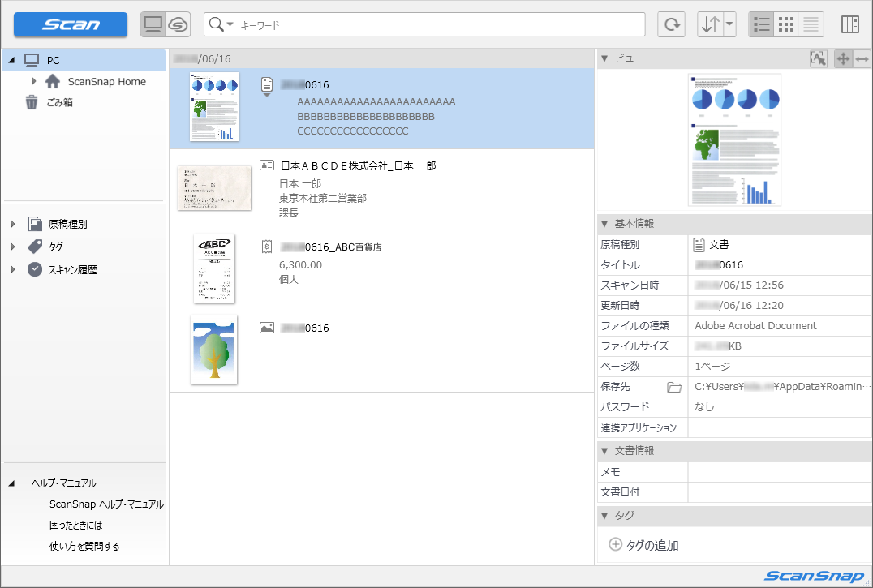The width and height of the screenshot is (873, 588).
Task: Click the tag icon in sidebar
Action: coord(35,247)
